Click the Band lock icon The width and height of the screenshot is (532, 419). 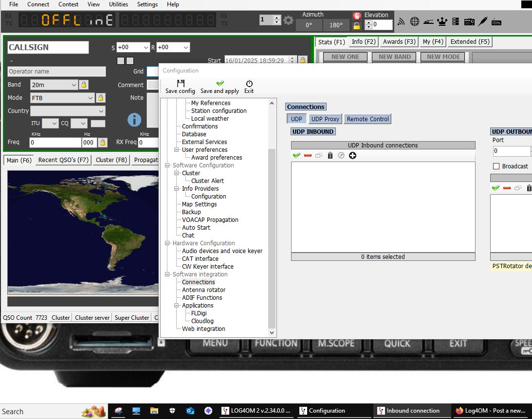[83, 85]
